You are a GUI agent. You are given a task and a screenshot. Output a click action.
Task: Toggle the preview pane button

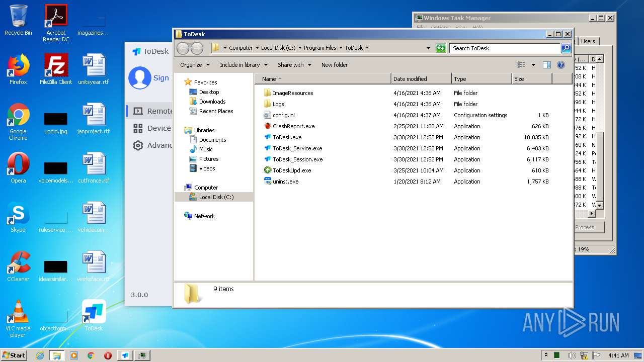[x=547, y=65]
